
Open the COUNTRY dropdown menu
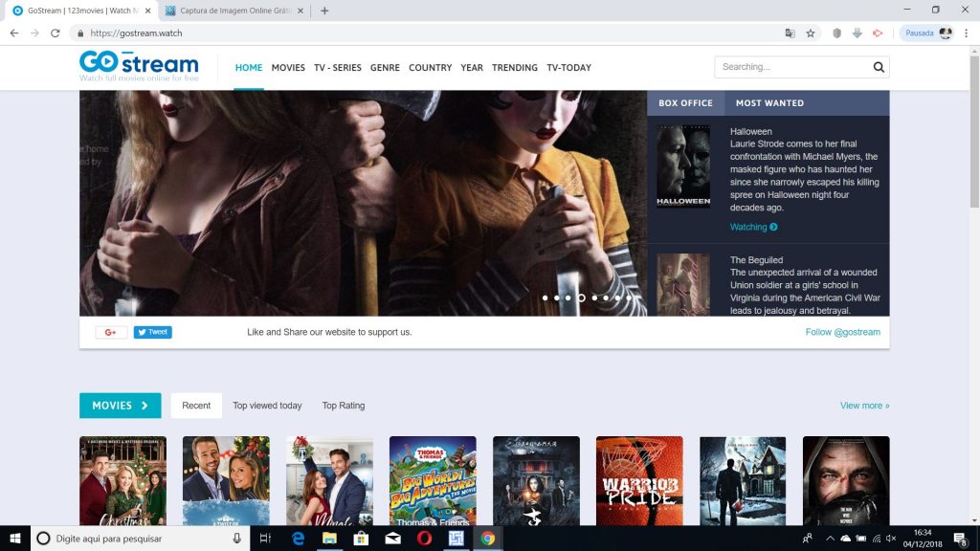click(x=430, y=67)
